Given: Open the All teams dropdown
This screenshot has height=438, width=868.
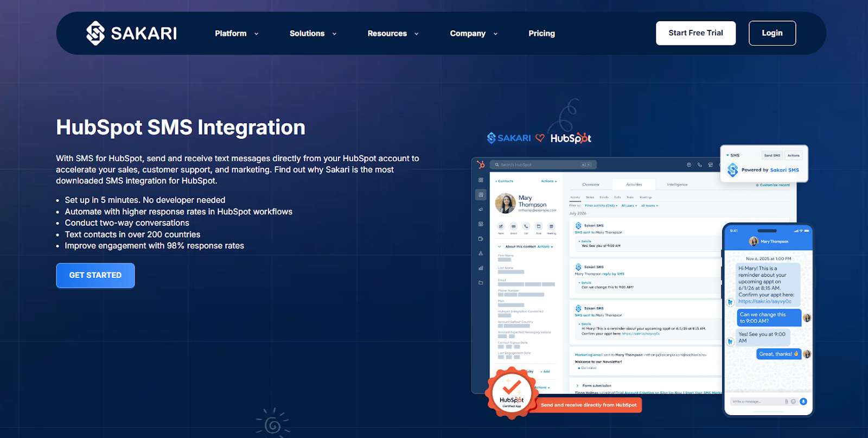Looking at the screenshot, I should 649,206.
